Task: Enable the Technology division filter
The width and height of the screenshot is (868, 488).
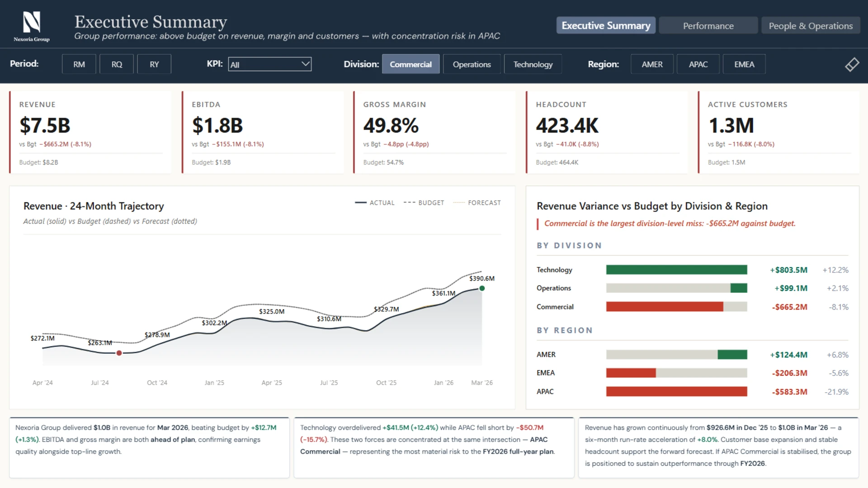Action: tap(533, 64)
